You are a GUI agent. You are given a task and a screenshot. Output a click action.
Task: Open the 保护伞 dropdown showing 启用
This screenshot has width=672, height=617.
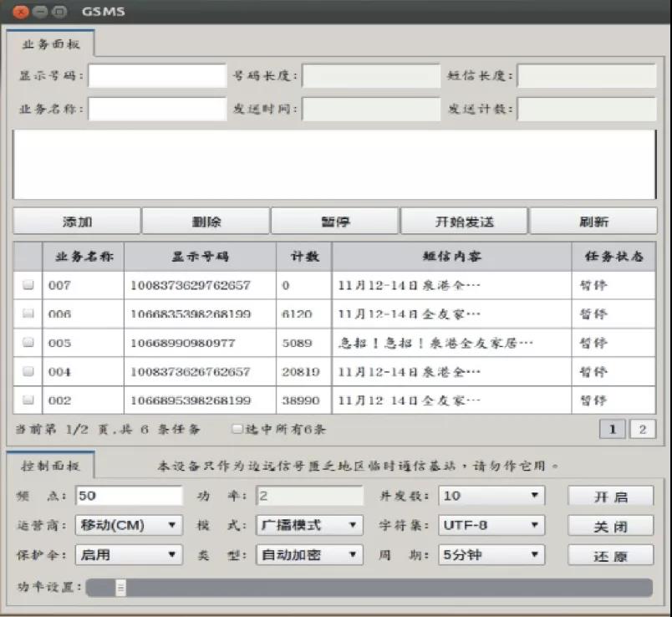(129, 555)
